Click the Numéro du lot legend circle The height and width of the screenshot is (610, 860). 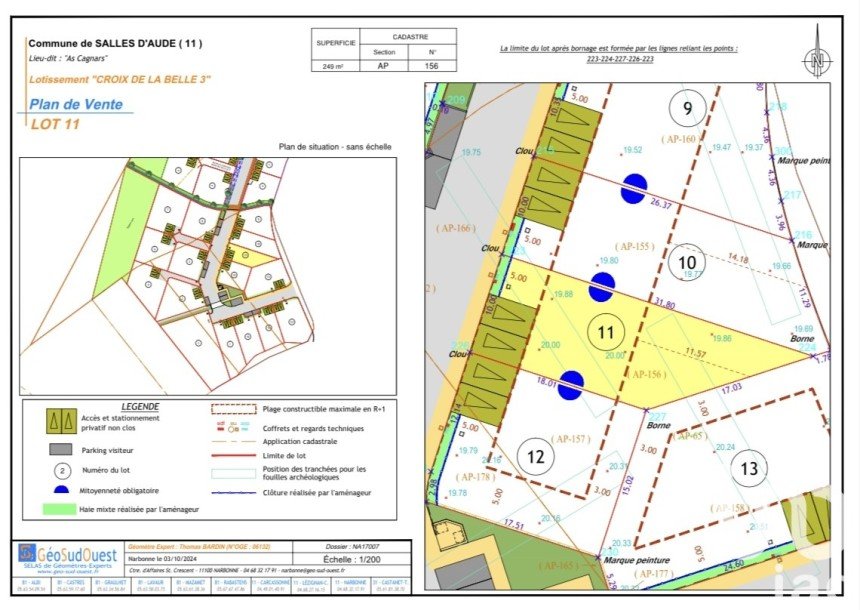pos(63,470)
